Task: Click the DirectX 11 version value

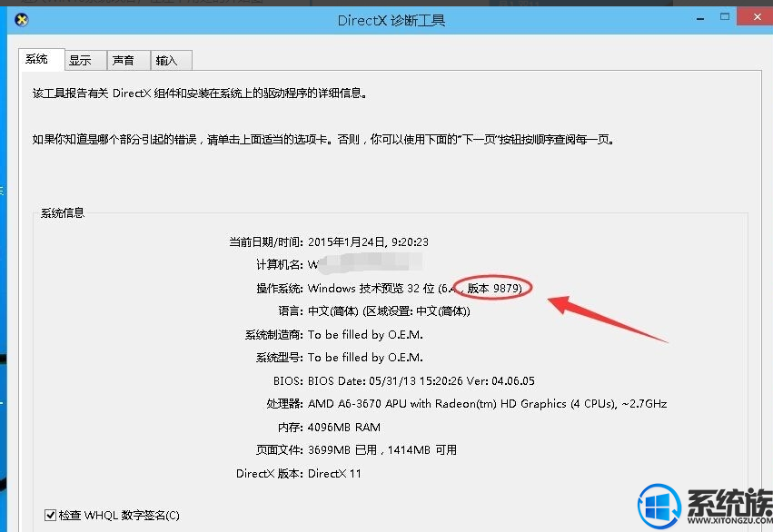Action: [x=334, y=473]
